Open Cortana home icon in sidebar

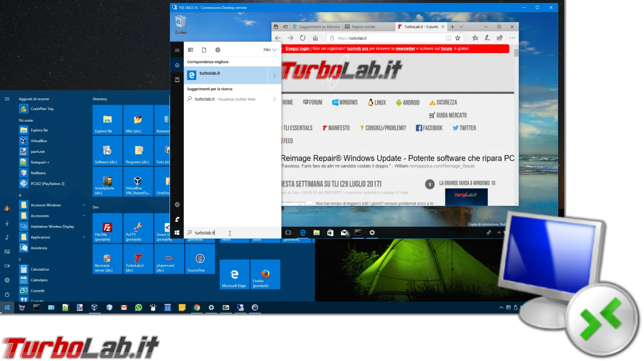tap(177, 65)
